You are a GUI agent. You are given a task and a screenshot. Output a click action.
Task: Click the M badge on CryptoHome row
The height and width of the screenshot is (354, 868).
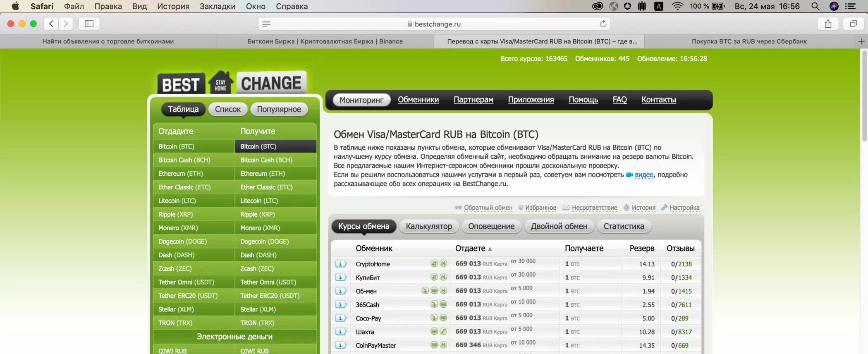click(x=443, y=263)
